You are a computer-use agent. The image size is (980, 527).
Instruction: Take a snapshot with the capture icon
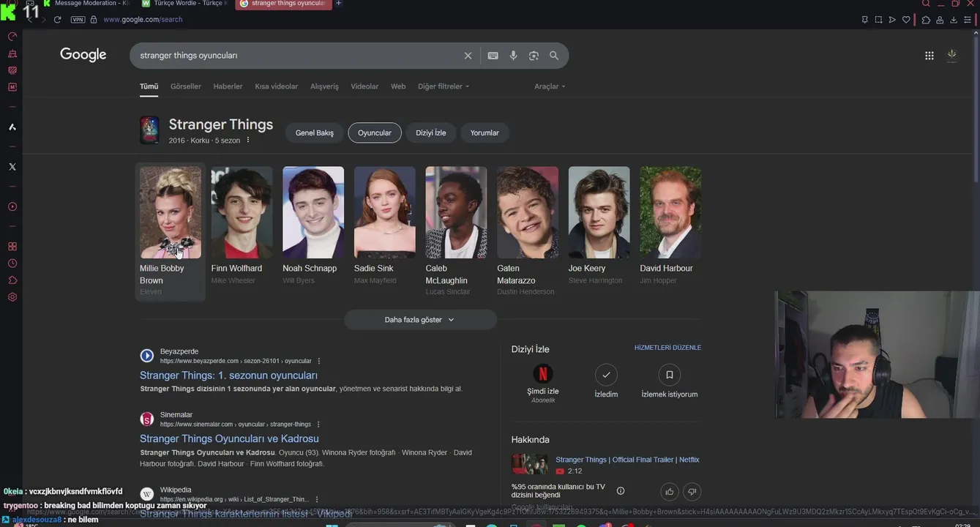(878, 20)
